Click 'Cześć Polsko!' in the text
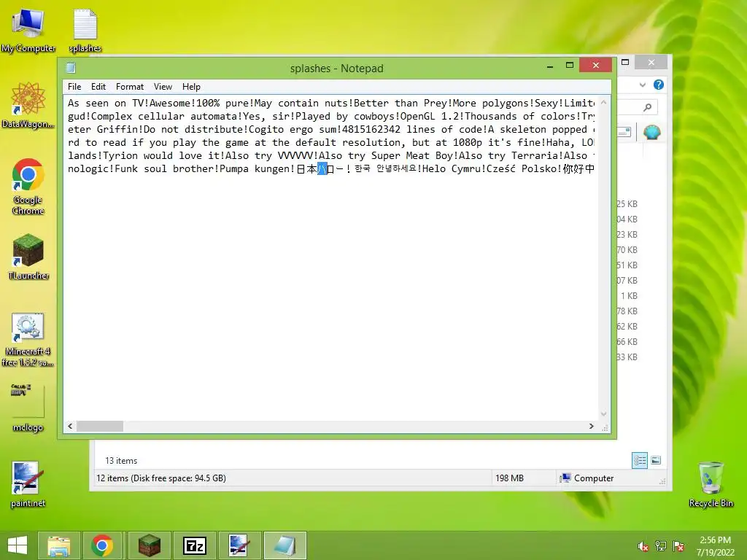The image size is (747, 560). click(525, 168)
